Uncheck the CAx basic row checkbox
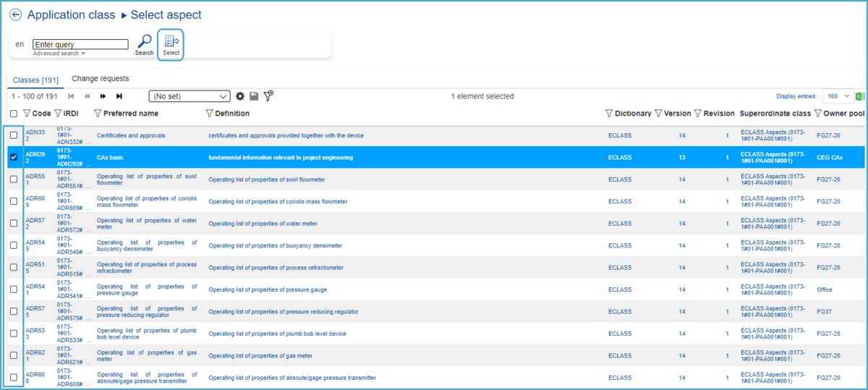The image size is (868, 390). tap(14, 157)
